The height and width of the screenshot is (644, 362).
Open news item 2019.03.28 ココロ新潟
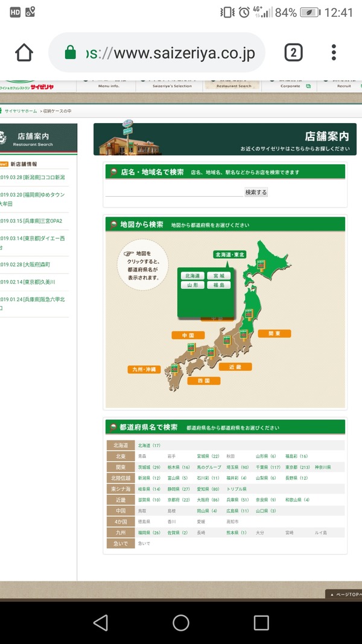[x=33, y=177]
